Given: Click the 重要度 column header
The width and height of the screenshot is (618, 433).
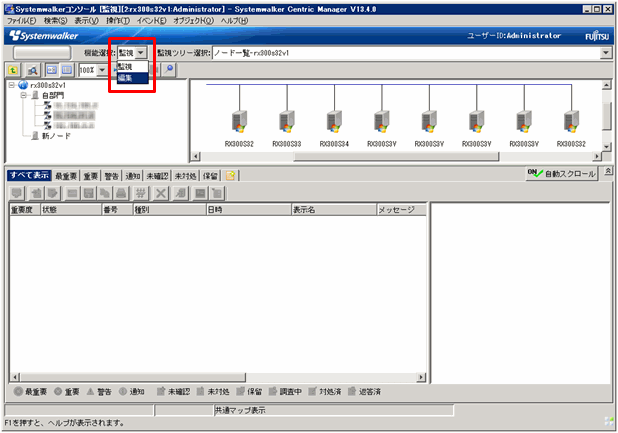Looking at the screenshot, I should click(23, 211).
